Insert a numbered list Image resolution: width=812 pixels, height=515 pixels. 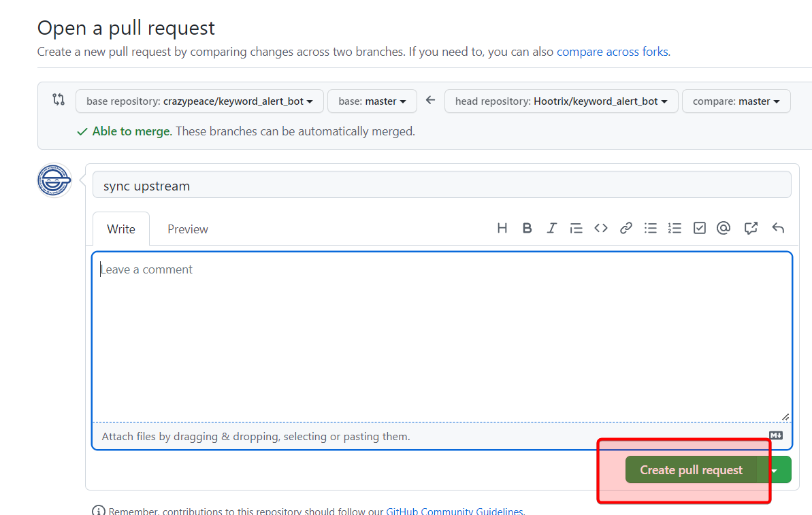(675, 229)
